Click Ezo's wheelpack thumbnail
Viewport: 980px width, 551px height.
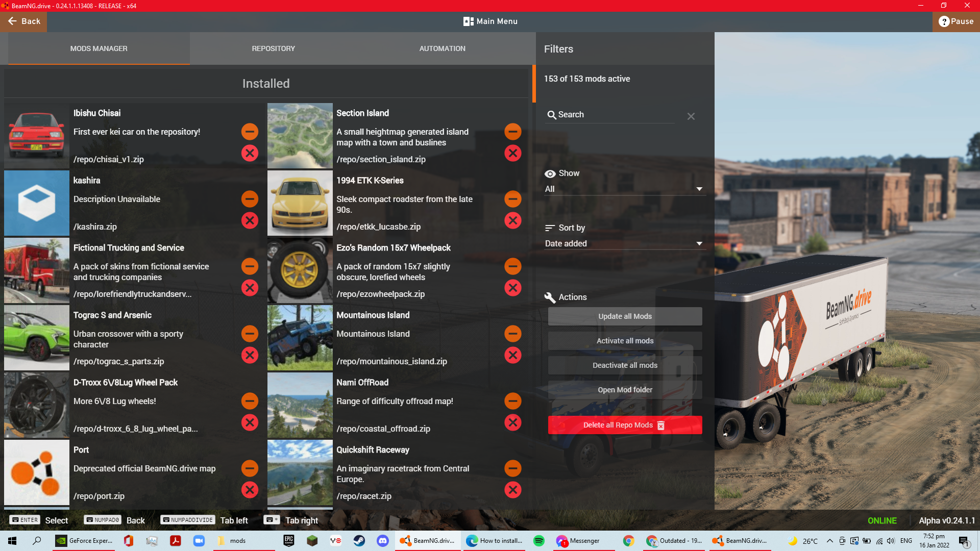(x=300, y=270)
